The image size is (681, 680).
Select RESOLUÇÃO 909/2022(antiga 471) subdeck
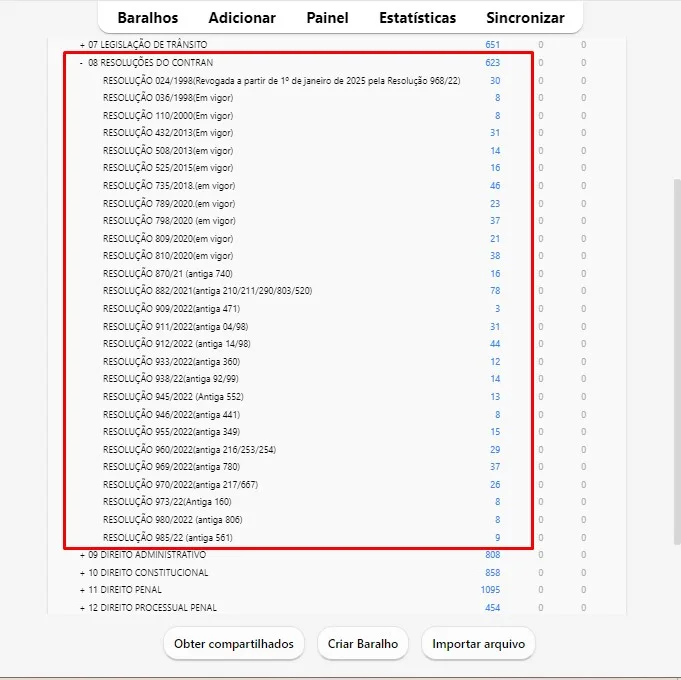171,309
